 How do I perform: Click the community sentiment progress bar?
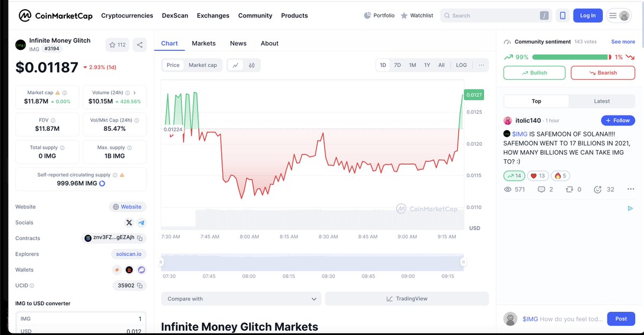pos(572,57)
